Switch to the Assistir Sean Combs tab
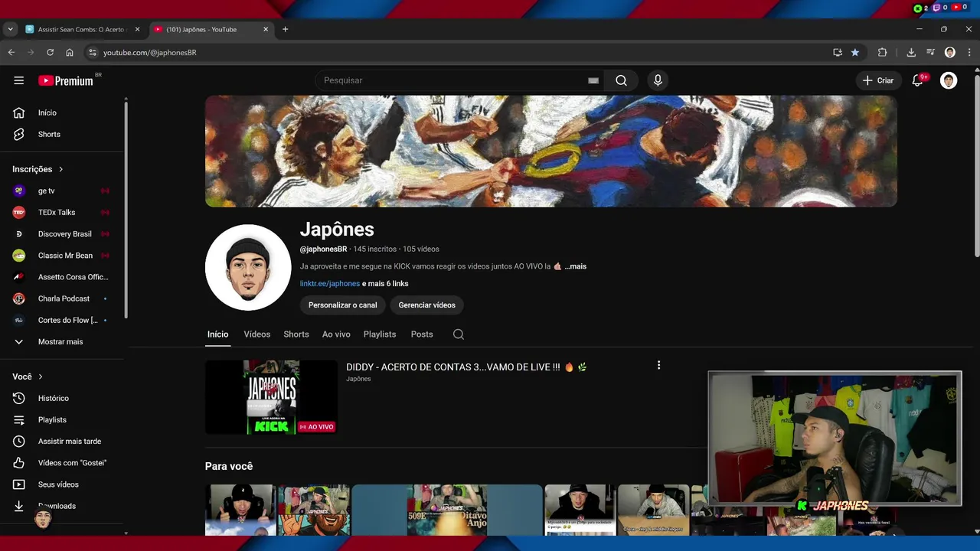 pos(83,29)
